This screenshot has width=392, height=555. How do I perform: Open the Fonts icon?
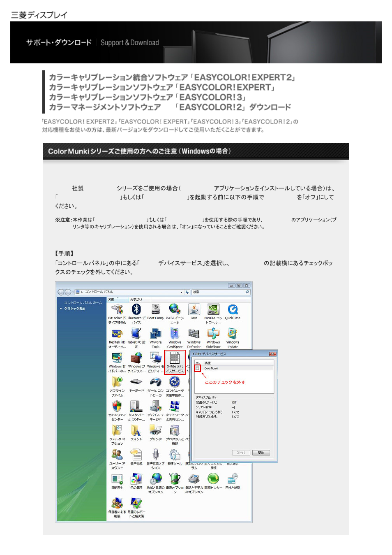pos(136,433)
